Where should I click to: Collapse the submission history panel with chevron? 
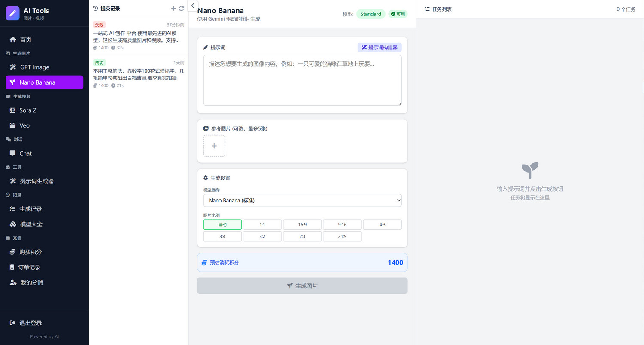point(193,6)
